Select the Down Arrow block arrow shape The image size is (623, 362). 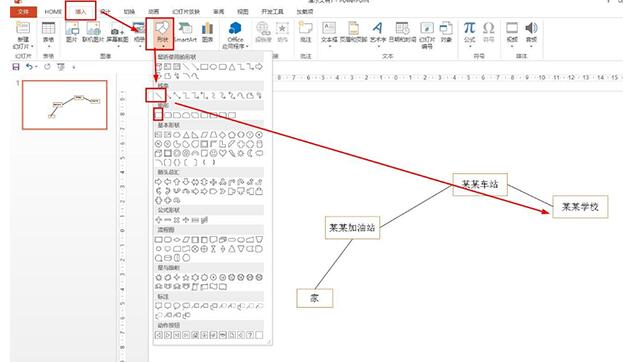click(186, 182)
